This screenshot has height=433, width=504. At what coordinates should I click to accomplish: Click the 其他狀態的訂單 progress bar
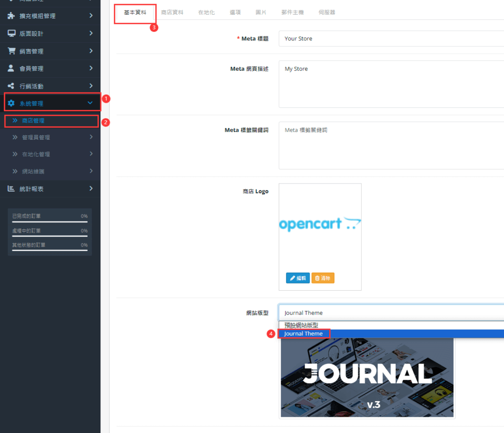(50, 250)
